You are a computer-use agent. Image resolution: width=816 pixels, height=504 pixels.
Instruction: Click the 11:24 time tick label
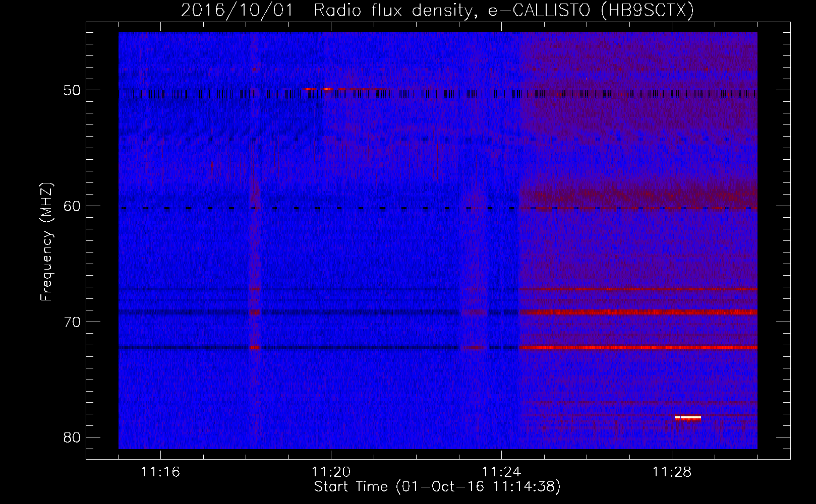tap(501, 472)
